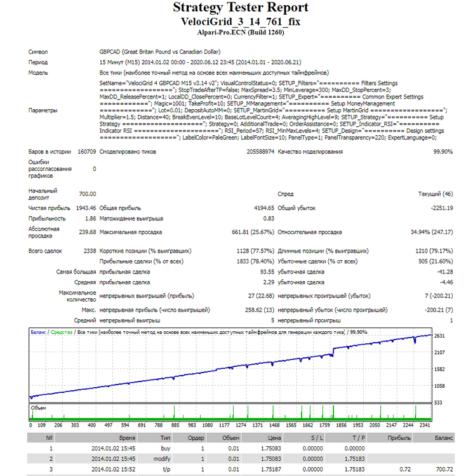The width and height of the screenshot is (473, 476).
Task: Click the consecutive profit value '258.62 (13)'
Action: click(260, 310)
